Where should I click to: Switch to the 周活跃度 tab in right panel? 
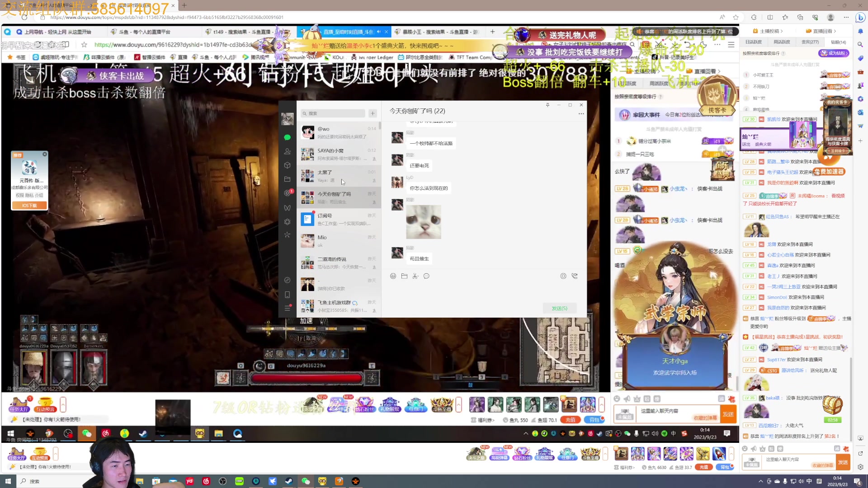pyautogui.click(x=782, y=42)
